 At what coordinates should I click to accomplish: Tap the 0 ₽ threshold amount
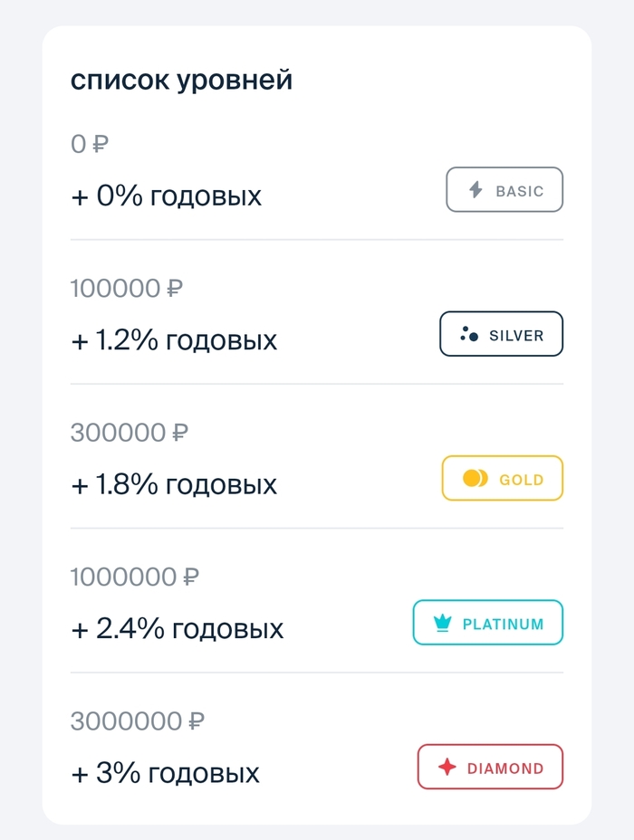tap(90, 144)
